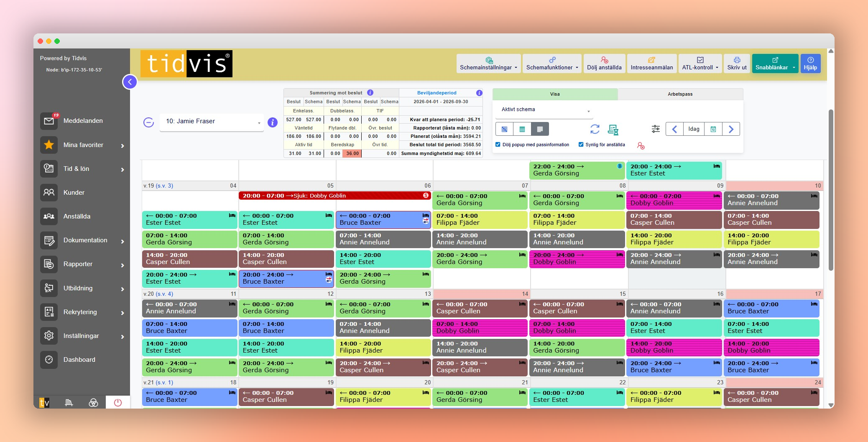Image resolution: width=868 pixels, height=442 pixels.
Task: Open the filter sliders settings icon
Action: (x=656, y=129)
